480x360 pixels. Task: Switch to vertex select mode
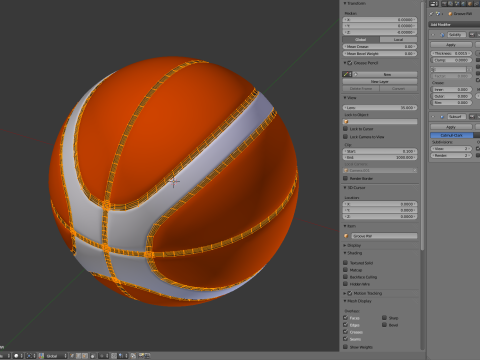point(72,356)
